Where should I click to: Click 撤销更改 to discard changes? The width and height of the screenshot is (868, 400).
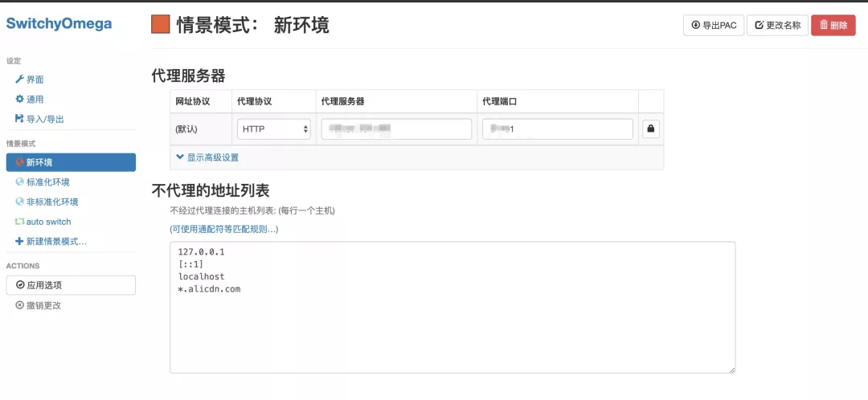point(39,305)
